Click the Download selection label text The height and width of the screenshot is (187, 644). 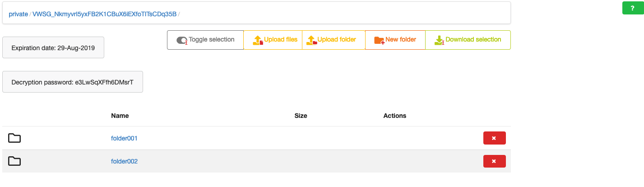pos(473,40)
